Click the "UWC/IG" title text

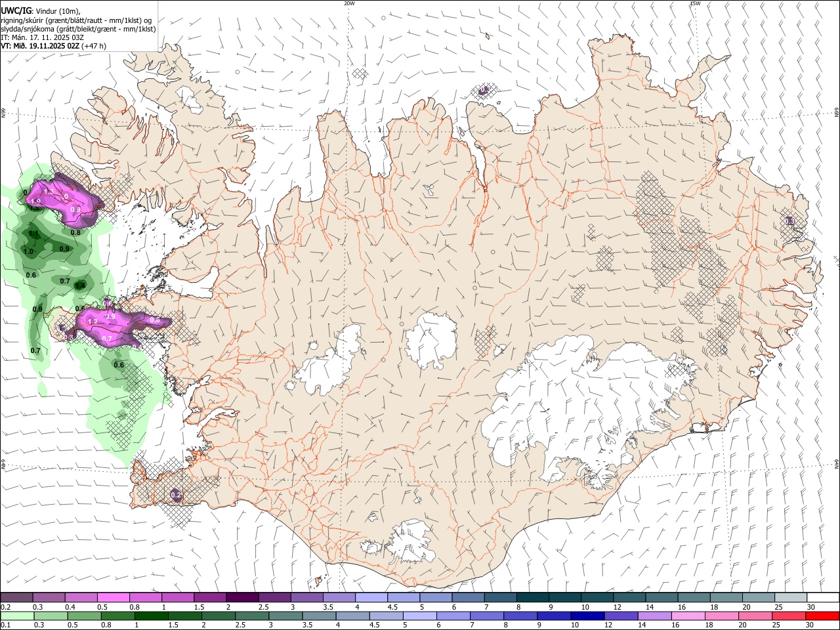coord(16,10)
